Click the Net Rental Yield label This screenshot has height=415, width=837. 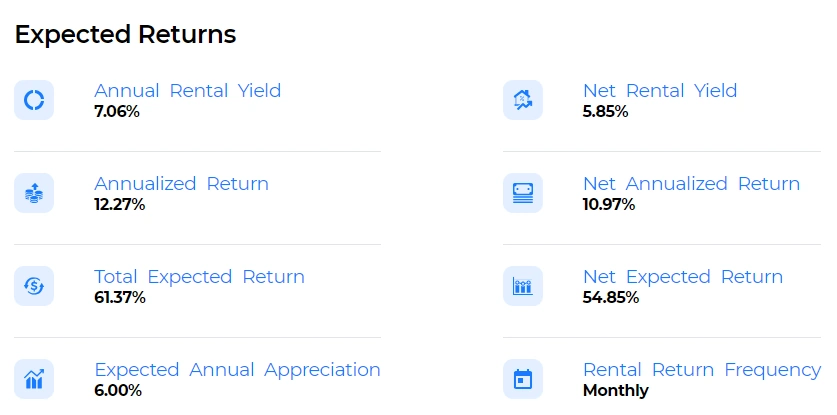[x=660, y=91]
